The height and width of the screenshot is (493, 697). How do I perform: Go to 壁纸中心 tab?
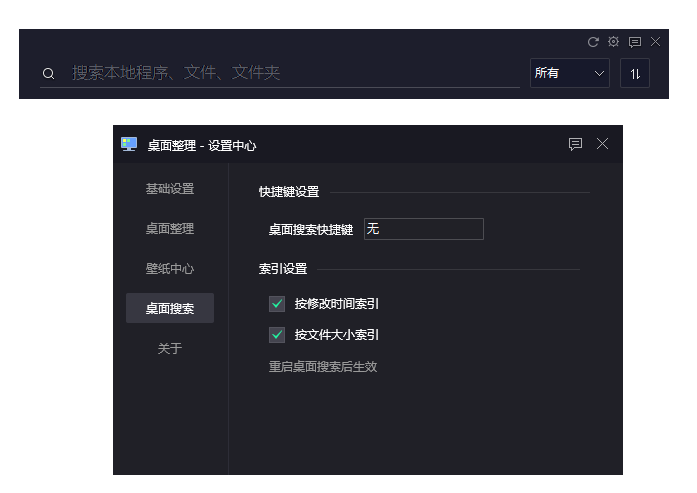point(170,269)
